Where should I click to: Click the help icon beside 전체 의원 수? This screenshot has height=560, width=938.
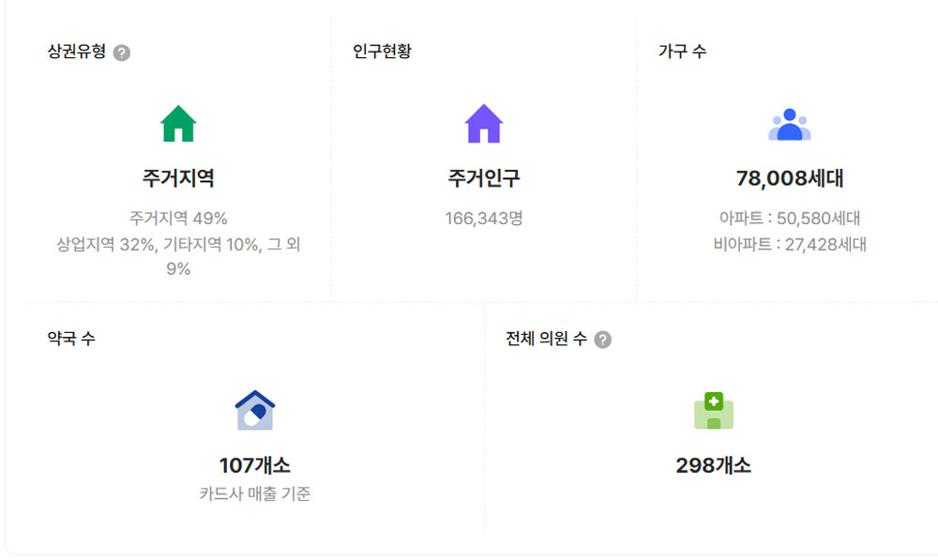[603, 340]
